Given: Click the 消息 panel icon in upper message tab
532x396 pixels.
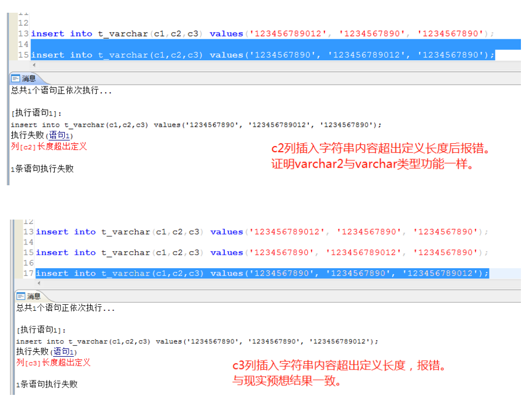Looking at the screenshot, I should [x=14, y=77].
